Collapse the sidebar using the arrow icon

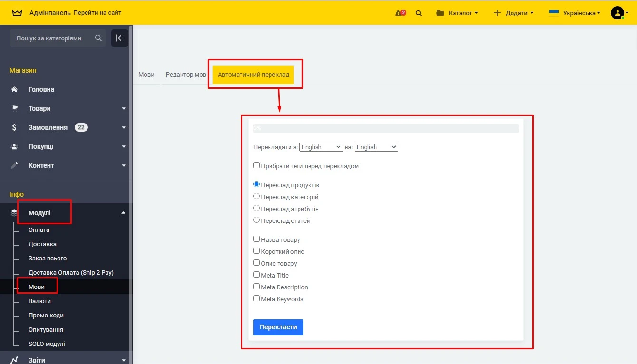120,38
